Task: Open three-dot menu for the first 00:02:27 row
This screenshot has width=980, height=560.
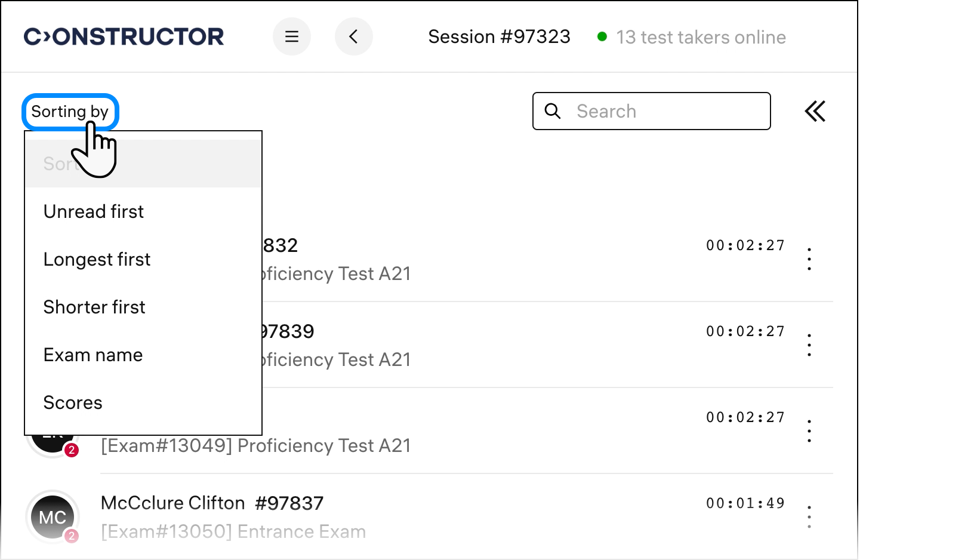Action: pos(809,259)
